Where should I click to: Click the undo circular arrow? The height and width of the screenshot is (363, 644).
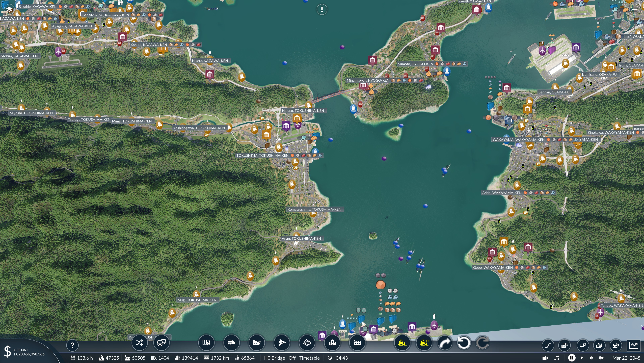pyautogui.click(x=464, y=343)
